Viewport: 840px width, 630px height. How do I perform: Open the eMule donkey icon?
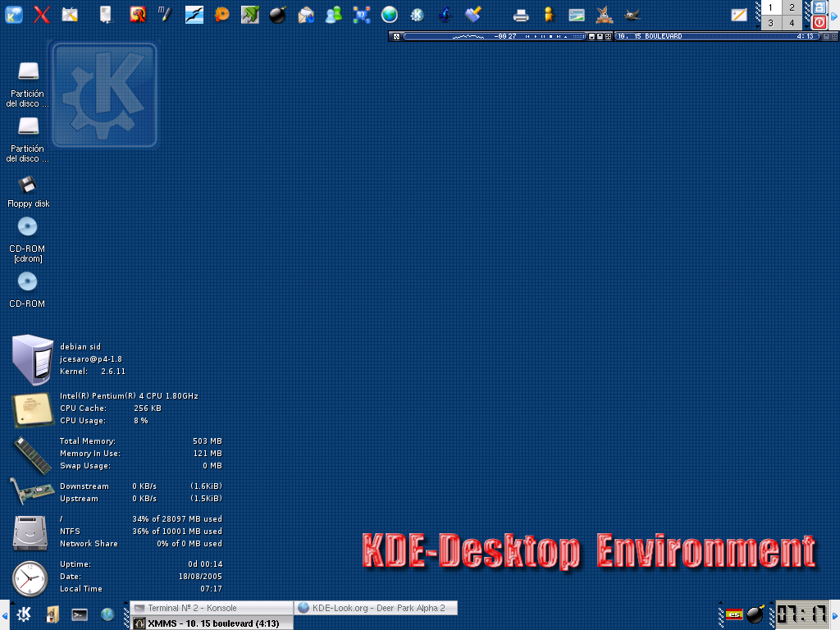(x=605, y=15)
